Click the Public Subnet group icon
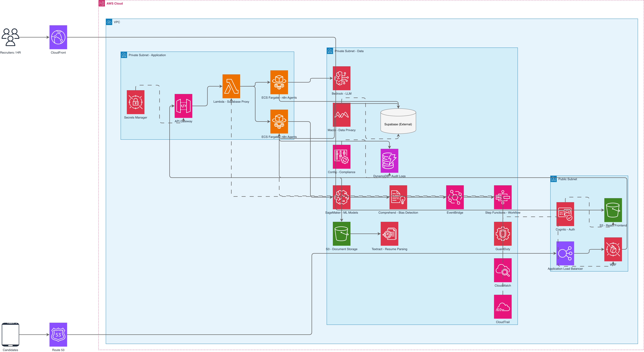This screenshot has height=352, width=644. coord(553,179)
